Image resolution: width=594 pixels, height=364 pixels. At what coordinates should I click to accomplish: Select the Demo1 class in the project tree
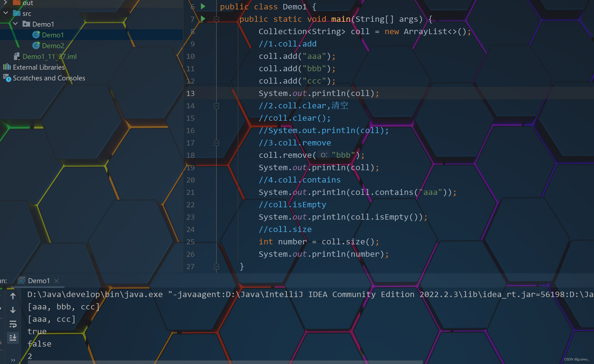pyautogui.click(x=53, y=34)
